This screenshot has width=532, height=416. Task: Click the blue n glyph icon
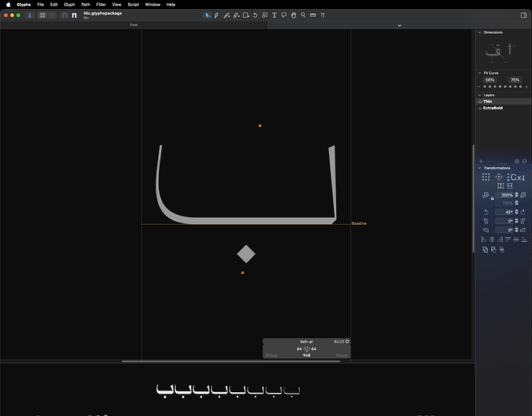tap(65, 15)
